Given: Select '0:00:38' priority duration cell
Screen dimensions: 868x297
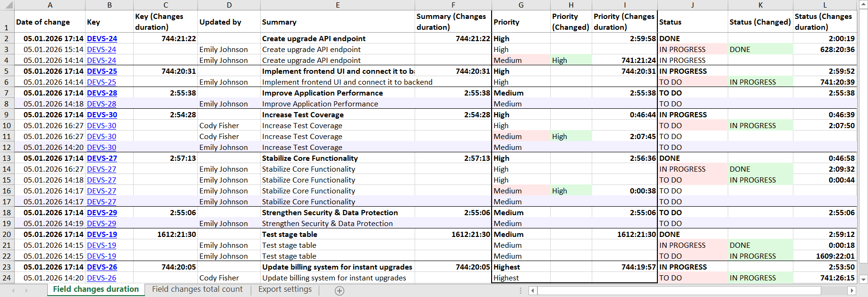Looking at the screenshot, I should (625, 191).
